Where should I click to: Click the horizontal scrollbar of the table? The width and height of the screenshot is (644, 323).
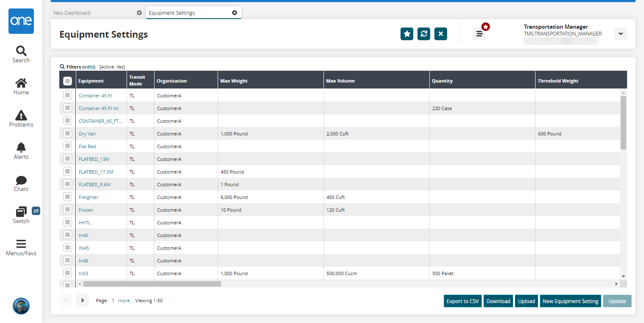(152, 284)
